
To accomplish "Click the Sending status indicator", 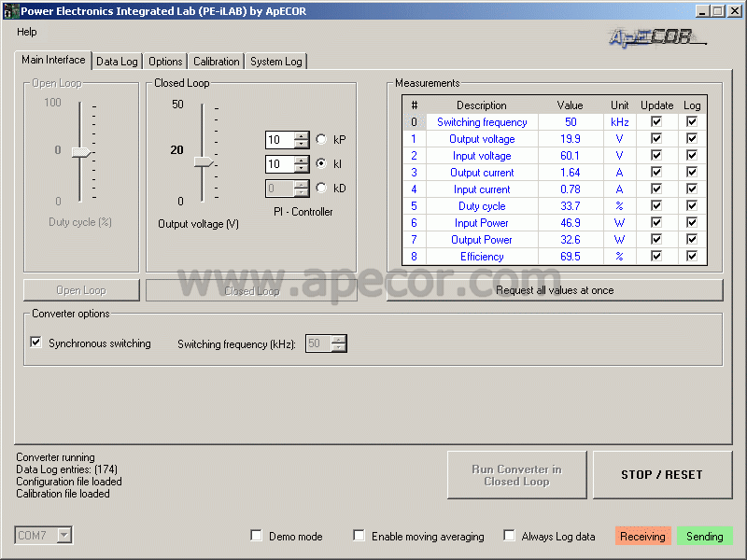I will pyautogui.click(x=705, y=536).
